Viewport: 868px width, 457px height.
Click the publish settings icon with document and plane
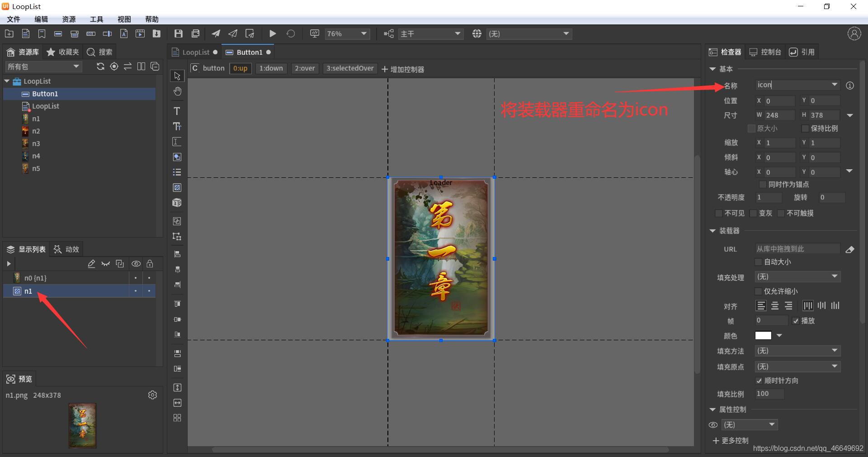(250, 34)
